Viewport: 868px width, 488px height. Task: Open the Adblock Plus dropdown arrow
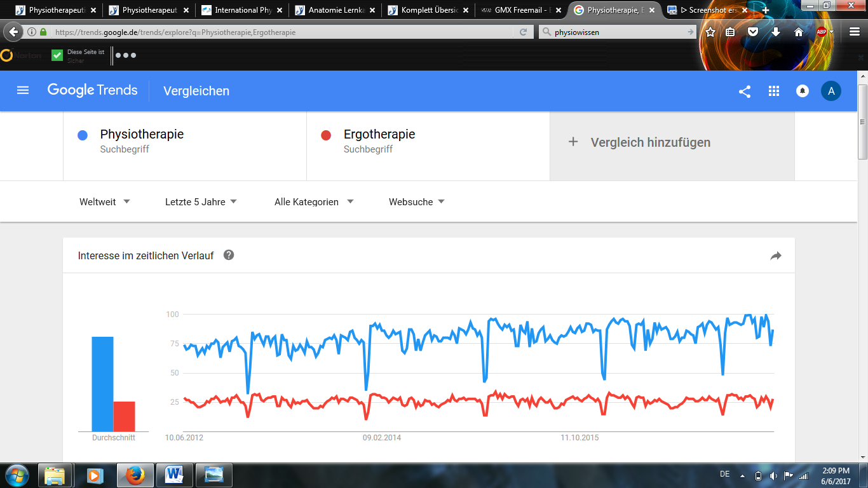point(832,32)
